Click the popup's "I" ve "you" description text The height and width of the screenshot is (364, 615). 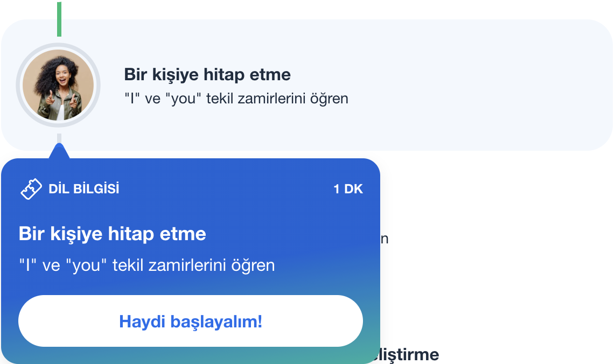146,265
